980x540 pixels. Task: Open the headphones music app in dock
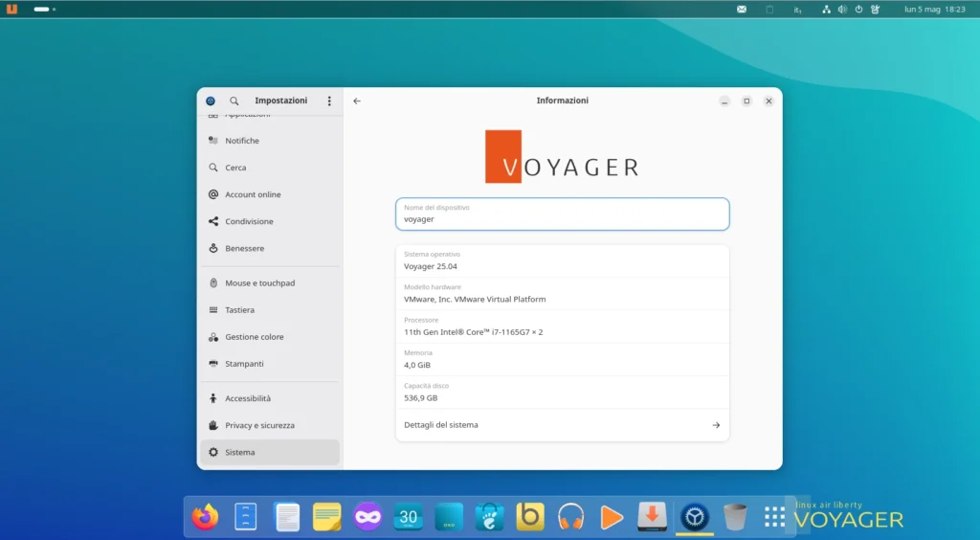click(x=570, y=517)
